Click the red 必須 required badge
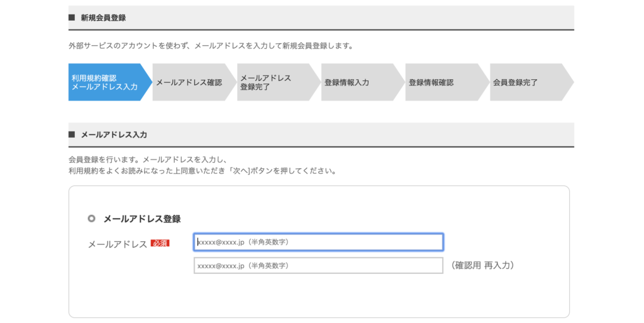644x323 pixels. tap(160, 243)
